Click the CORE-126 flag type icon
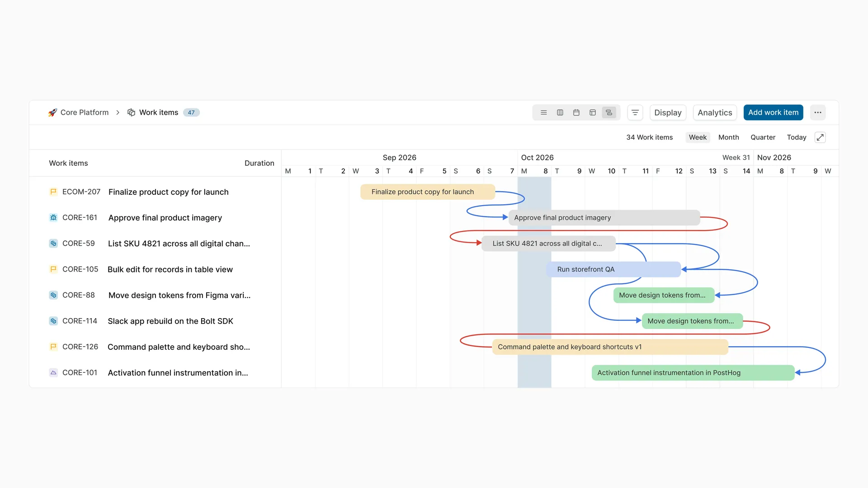This screenshot has height=488, width=868. pyautogui.click(x=53, y=347)
